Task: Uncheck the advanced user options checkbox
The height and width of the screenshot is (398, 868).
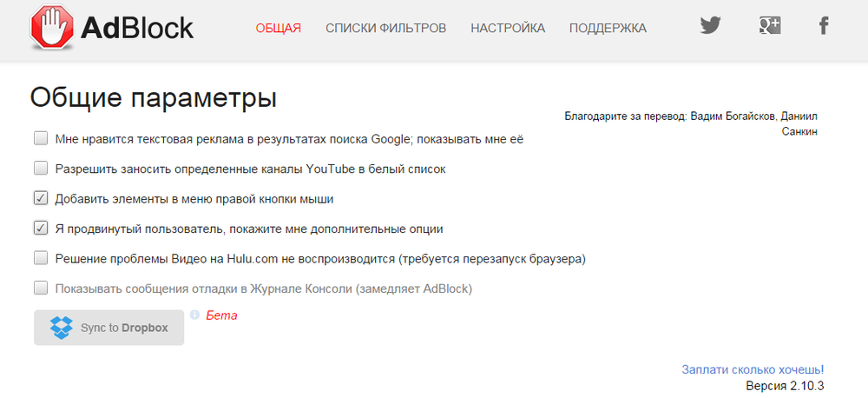Action: 41,229
